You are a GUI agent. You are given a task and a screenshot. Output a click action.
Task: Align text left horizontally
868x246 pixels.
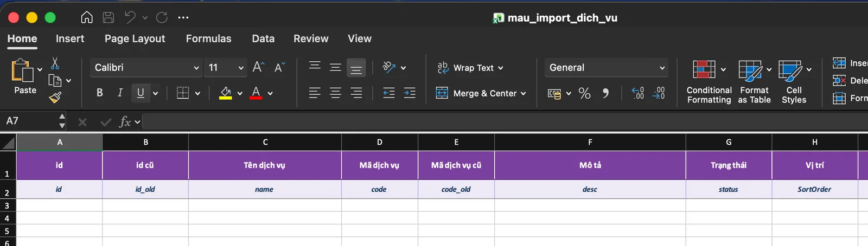(315, 93)
